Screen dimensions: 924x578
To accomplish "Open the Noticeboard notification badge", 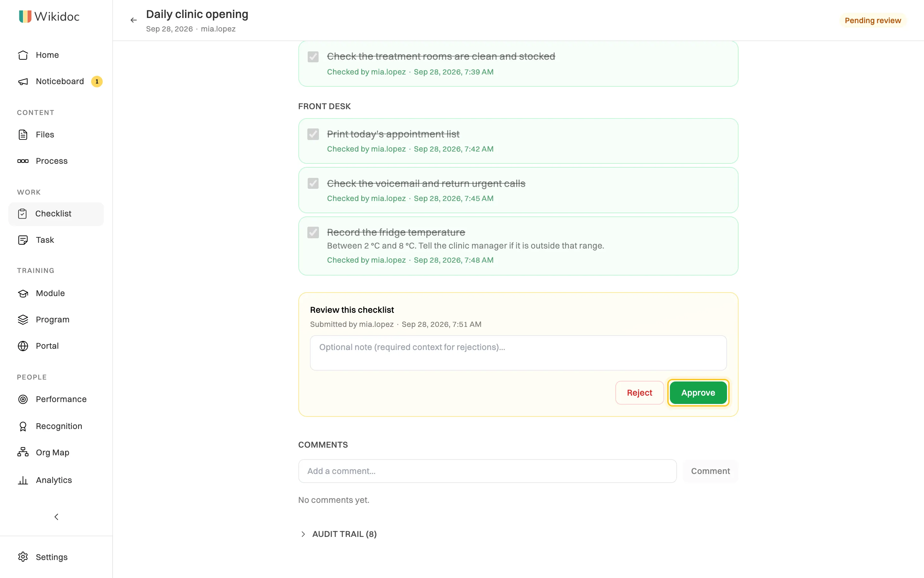I will coord(97,82).
